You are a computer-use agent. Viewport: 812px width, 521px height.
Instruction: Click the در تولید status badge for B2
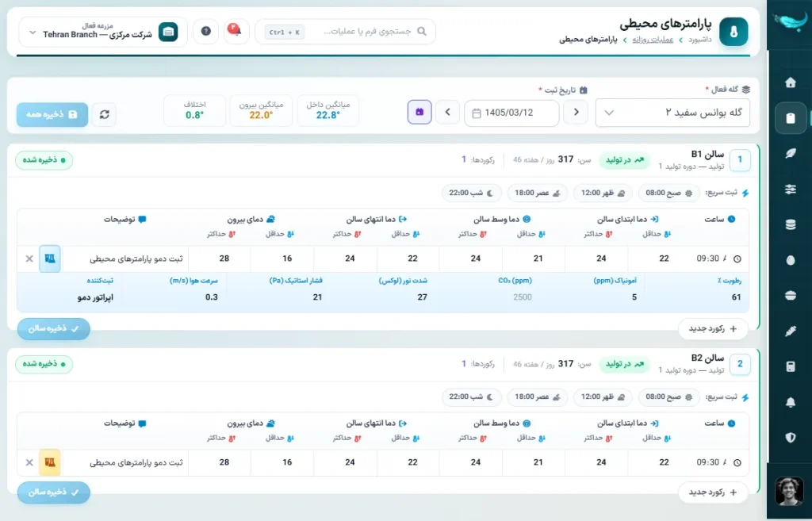click(x=625, y=364)
